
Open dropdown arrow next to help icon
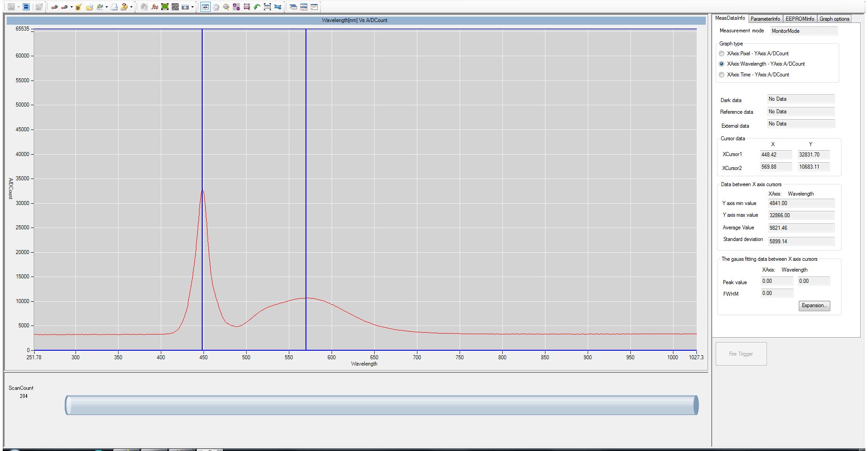click(131, 7)
